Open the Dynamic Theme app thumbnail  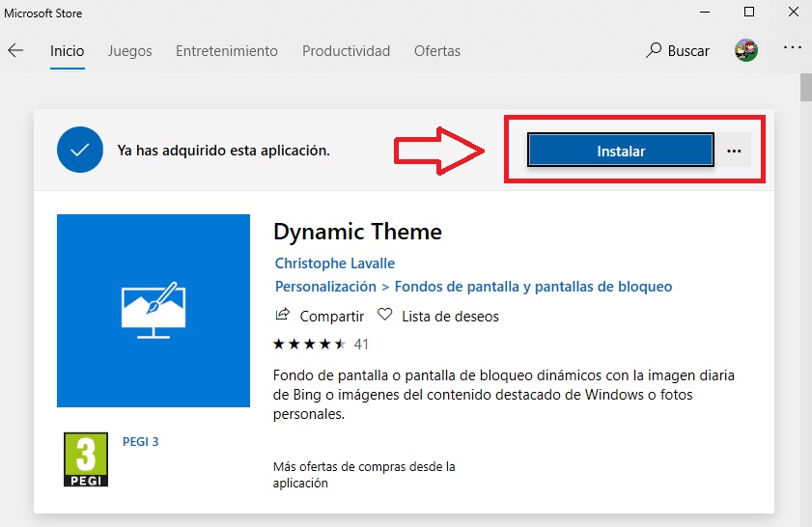[154, 311]
